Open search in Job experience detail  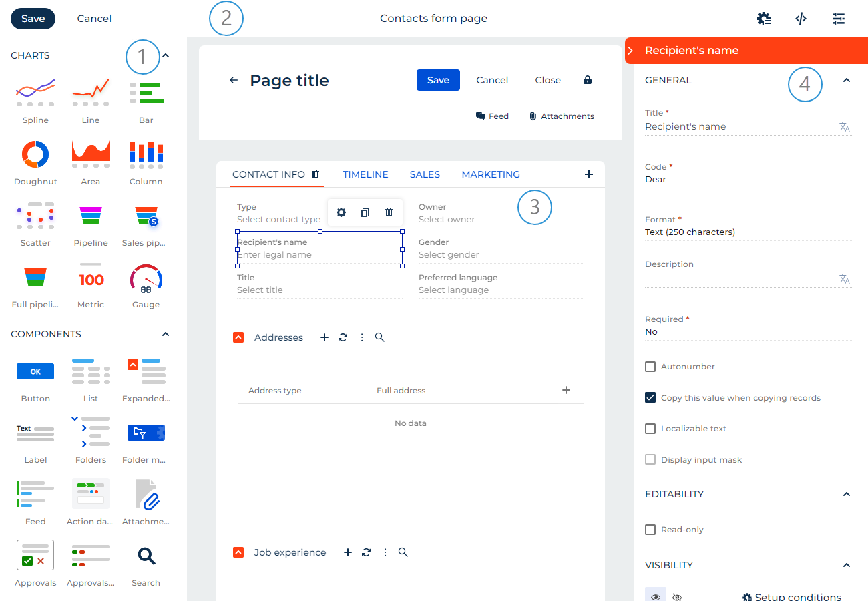click(x=403, y=552)
